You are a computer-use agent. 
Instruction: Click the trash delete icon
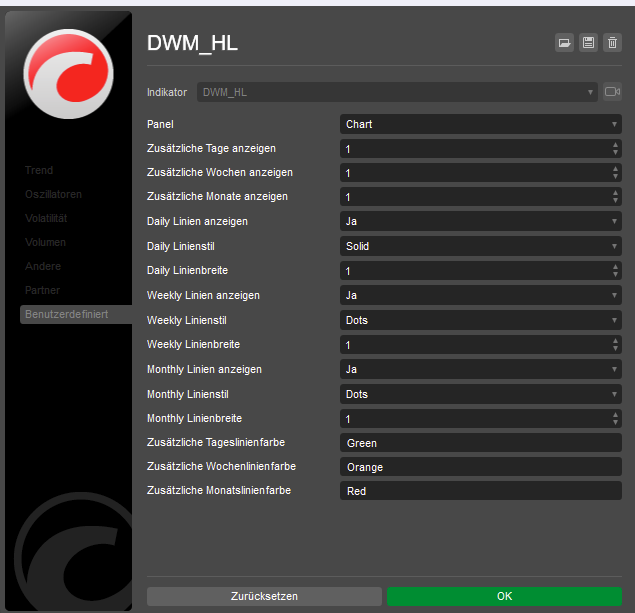point(612,43)
